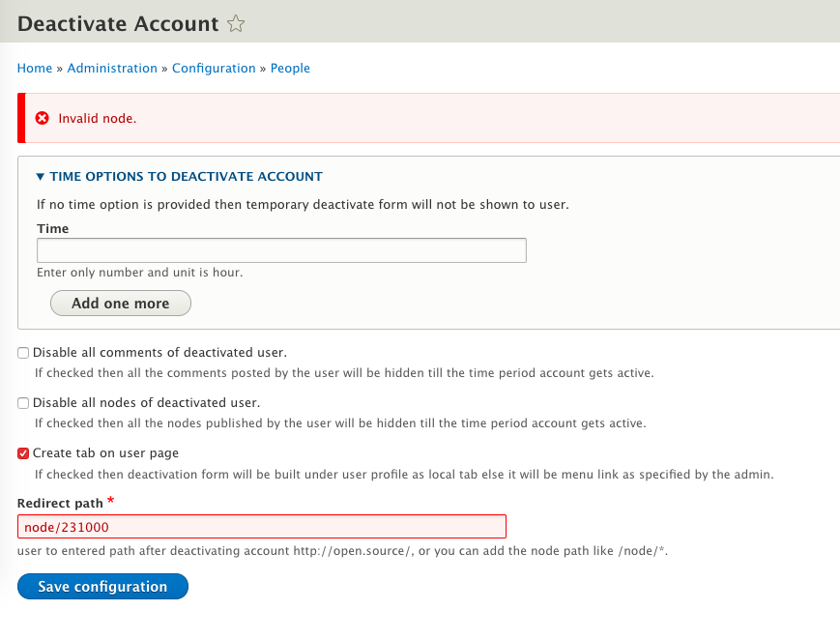Navigate to Administration via breadcrumb

[x=112, y=68]
